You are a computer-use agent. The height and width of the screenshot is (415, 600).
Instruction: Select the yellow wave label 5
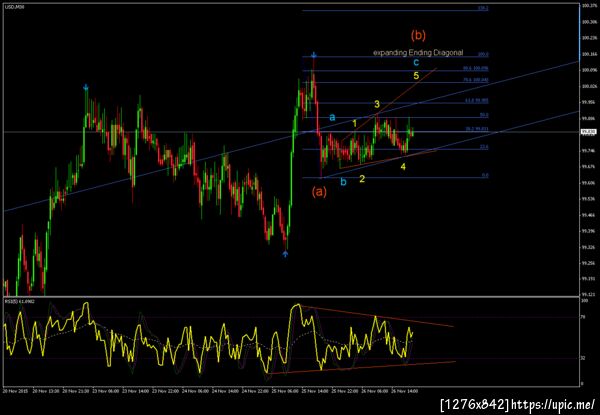coord(416,76)
